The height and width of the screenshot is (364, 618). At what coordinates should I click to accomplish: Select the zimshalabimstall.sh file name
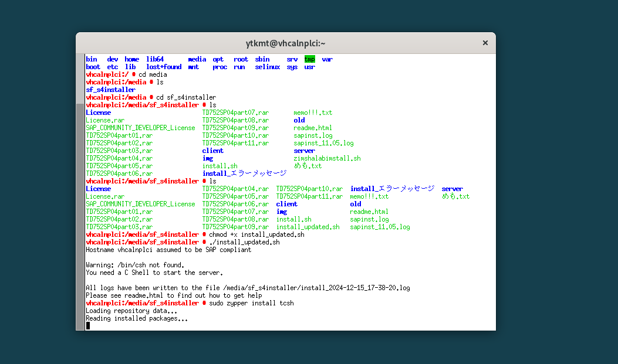(x=327, y=158)
